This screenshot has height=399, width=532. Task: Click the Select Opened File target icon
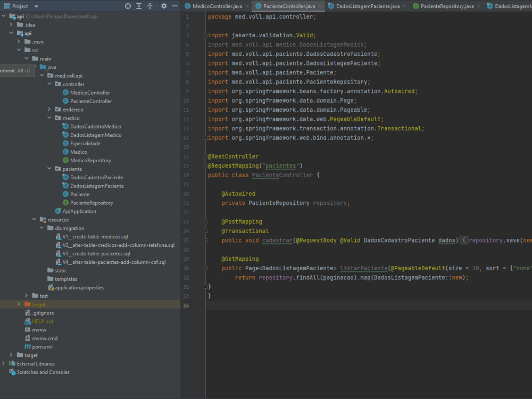[128, 6]
